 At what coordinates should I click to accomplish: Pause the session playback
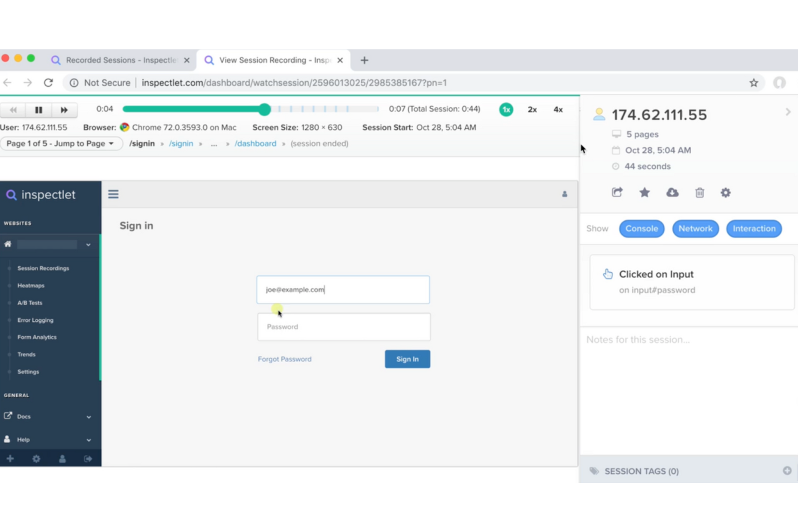pos(38,110)
